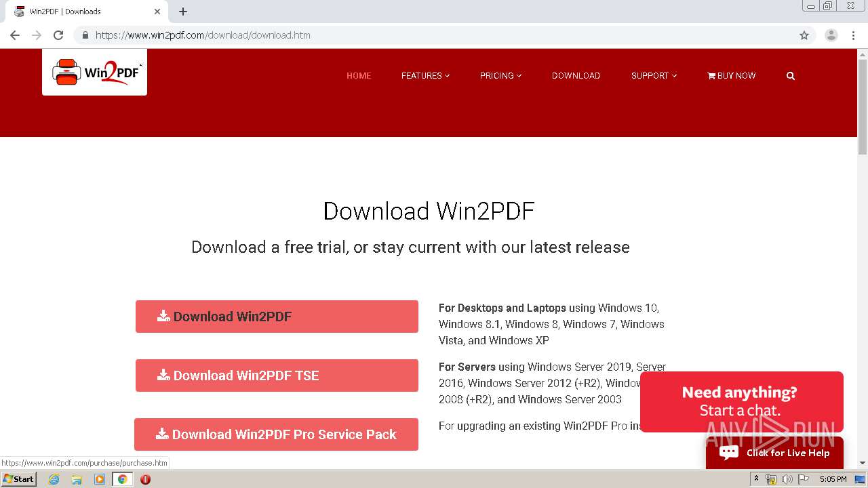Show hidden tray icons arrow
The width and height of the screenshot is (868, 488).
(x=756, y=479)
